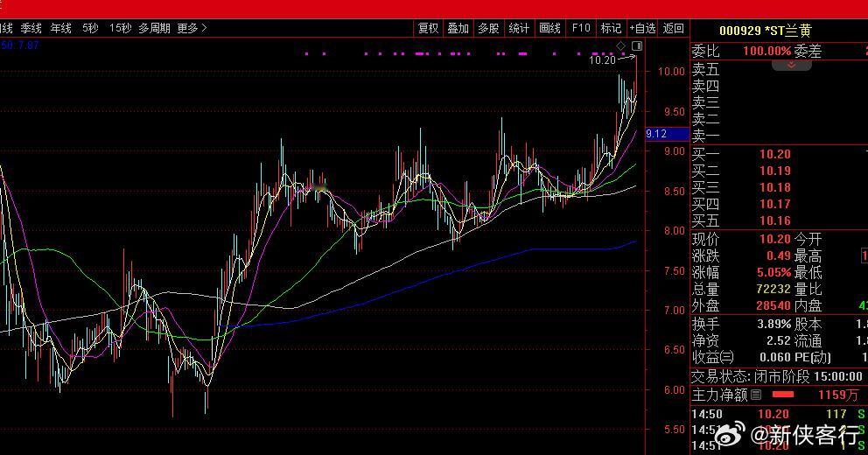Click the diamond icon above the chart

pyautogui.click(x=621, y=45)
